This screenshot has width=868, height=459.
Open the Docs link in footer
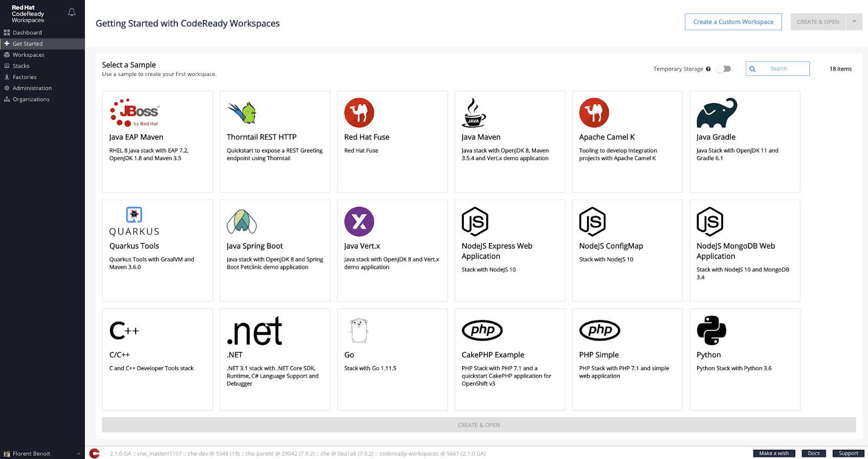click(x=813, y=454)
